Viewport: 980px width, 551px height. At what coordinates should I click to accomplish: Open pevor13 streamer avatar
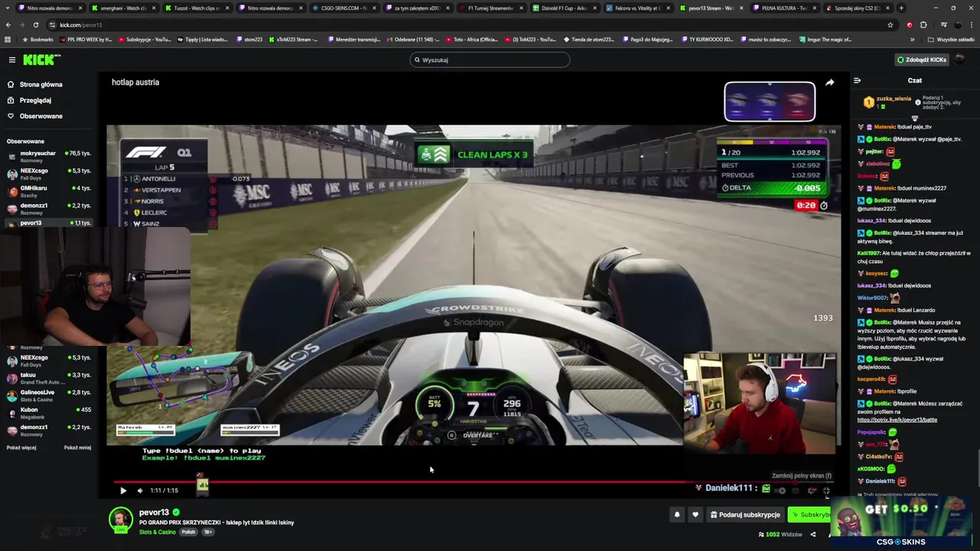(120, 519)
